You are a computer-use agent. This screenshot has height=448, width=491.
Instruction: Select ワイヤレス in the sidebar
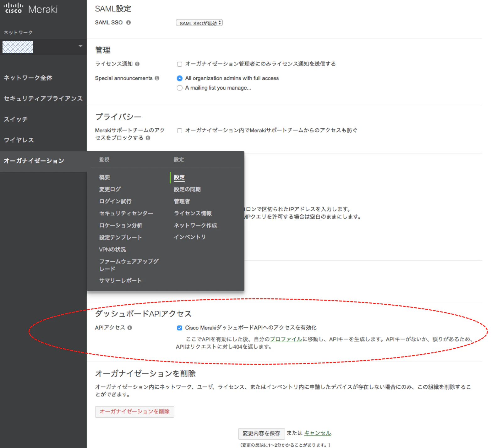click(19, 140)
